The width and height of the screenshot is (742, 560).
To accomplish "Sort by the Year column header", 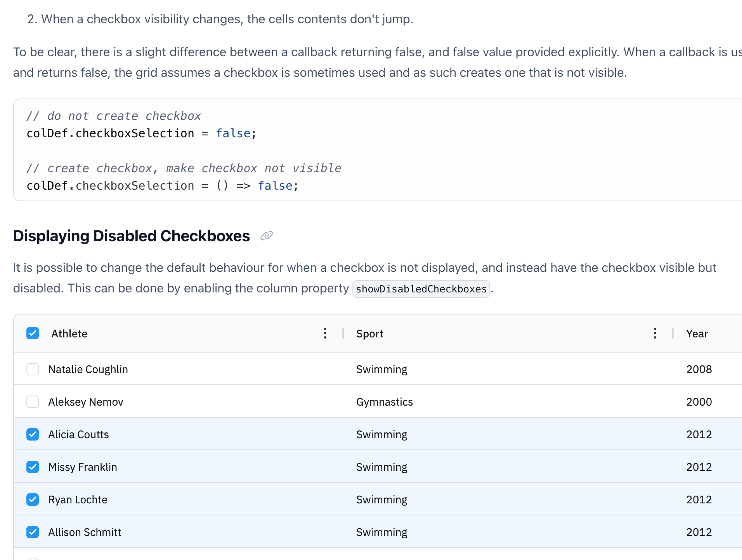I will click(697, 334).
